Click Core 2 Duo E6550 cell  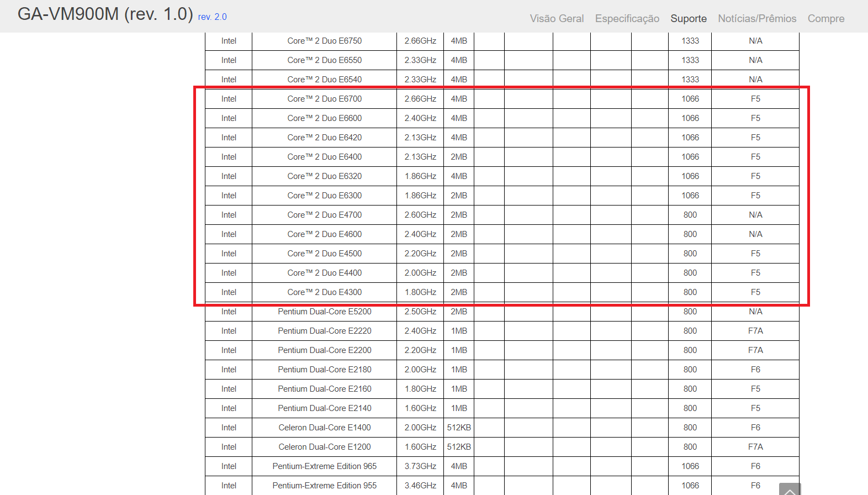325,60
